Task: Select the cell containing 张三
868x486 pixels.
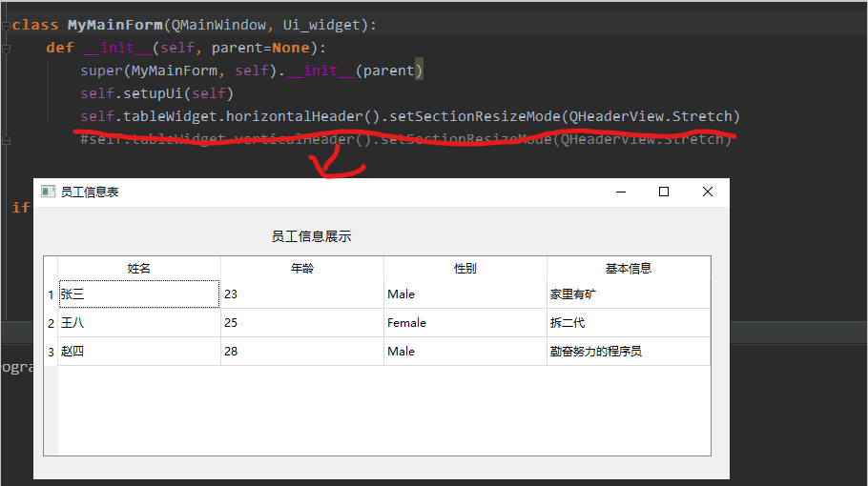Action: 139,294
